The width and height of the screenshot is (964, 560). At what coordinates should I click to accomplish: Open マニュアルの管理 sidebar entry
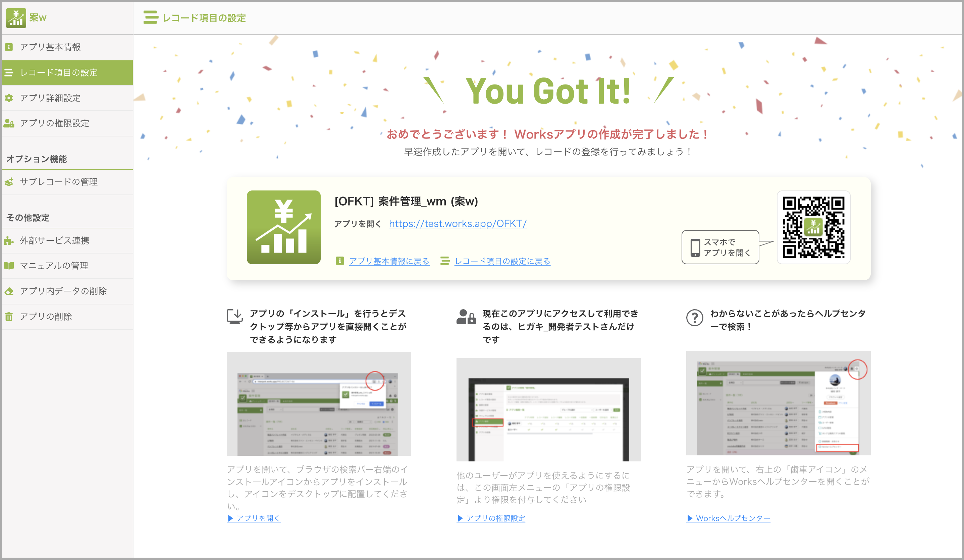click(67, 266)
